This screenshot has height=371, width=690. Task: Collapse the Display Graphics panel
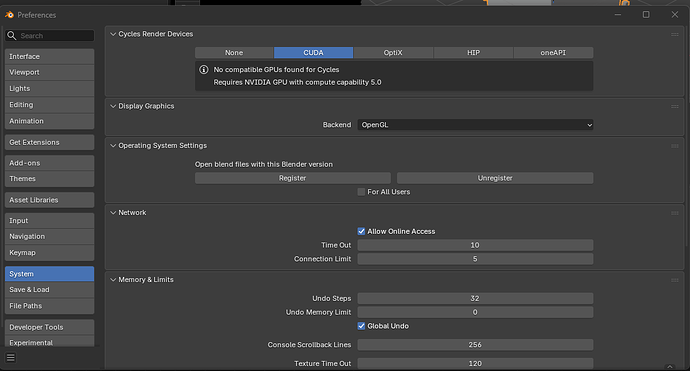point(113,107)
